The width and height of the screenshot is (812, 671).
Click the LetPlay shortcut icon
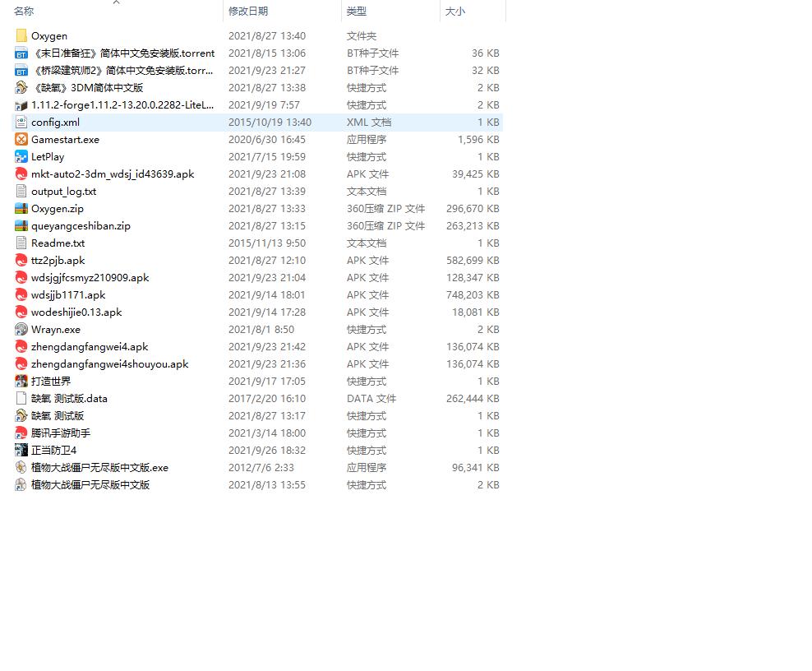click(x=21, y=156)
